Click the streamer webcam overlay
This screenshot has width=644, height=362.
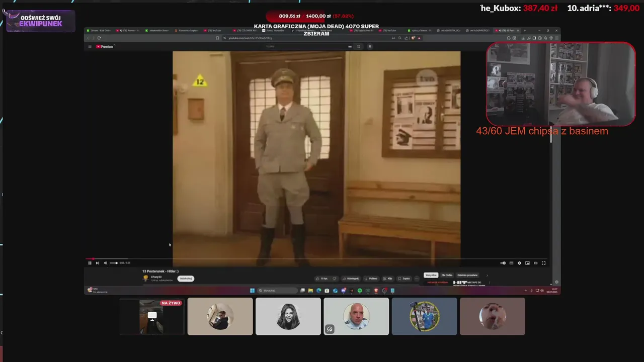coord(560,84)
